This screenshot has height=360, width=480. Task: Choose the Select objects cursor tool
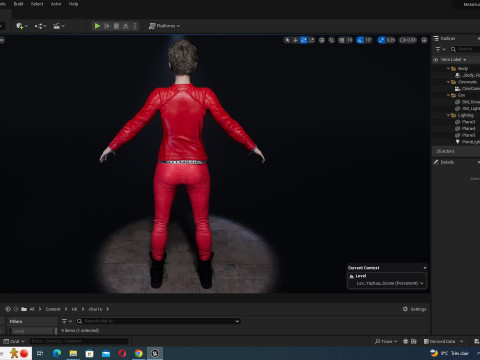pos(287,40)
